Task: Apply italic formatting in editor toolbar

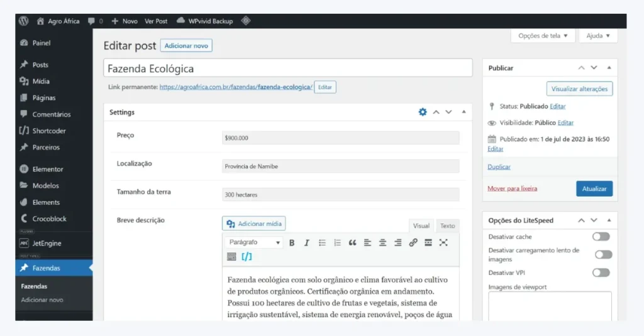Action: tap(307, 242)
